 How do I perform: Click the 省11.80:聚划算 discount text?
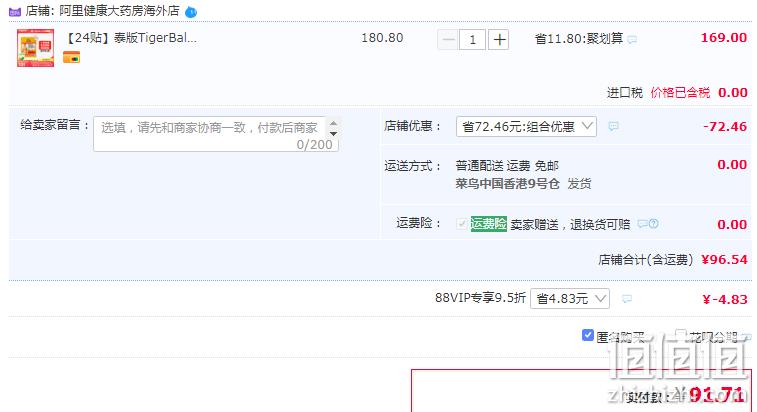579,39
